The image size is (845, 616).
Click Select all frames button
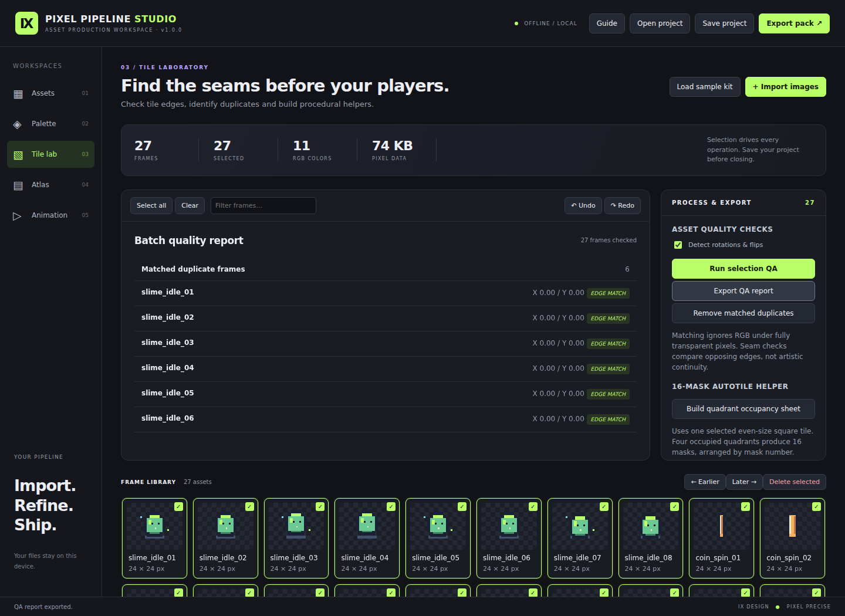tap(151, 205)
